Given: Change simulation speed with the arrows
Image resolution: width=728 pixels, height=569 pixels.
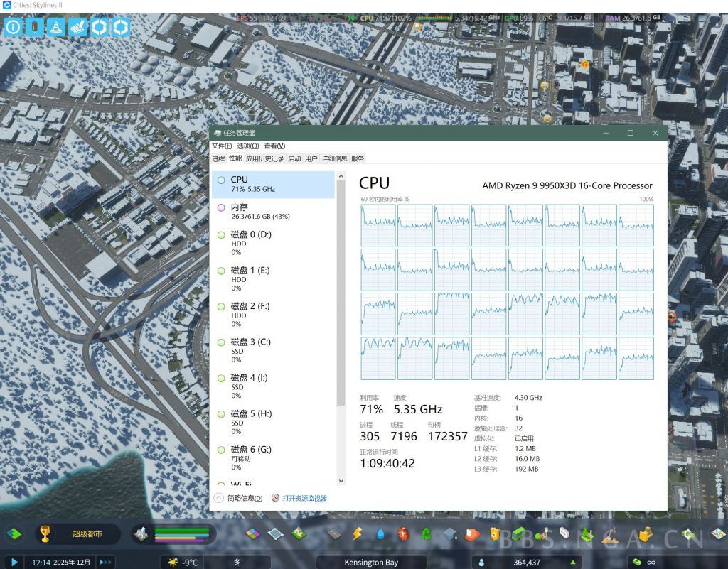Looking at the screenshot, I should 105,562.
